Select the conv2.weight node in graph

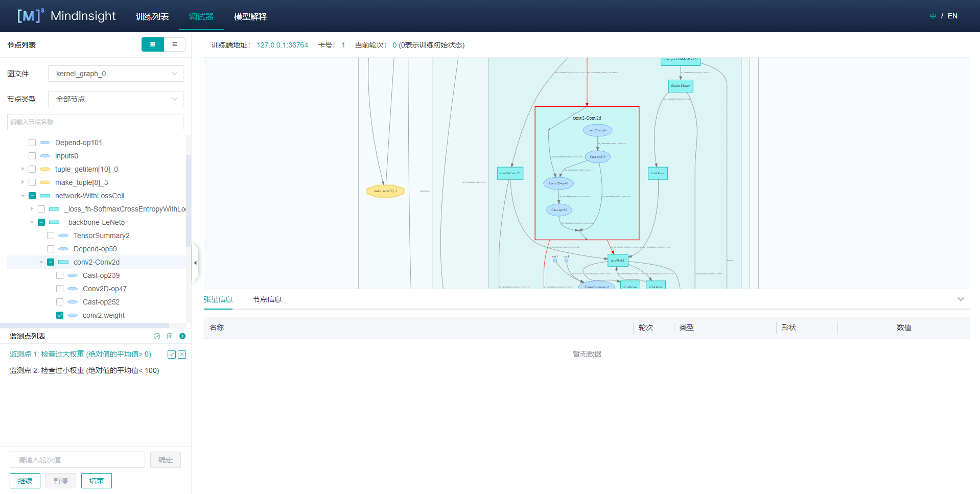(x=597, y=130)
